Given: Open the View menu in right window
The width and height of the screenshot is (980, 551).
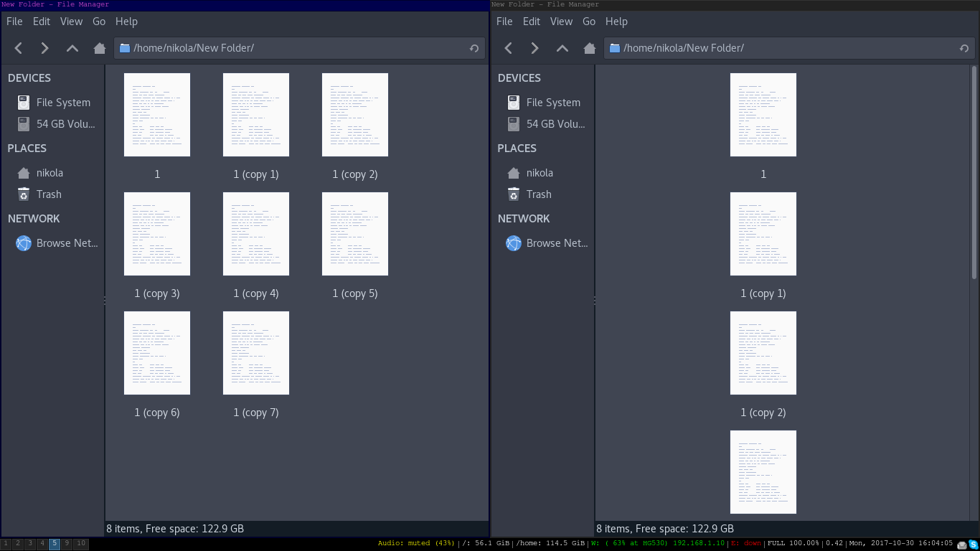Looking at the screenshot, I should 561,22.
